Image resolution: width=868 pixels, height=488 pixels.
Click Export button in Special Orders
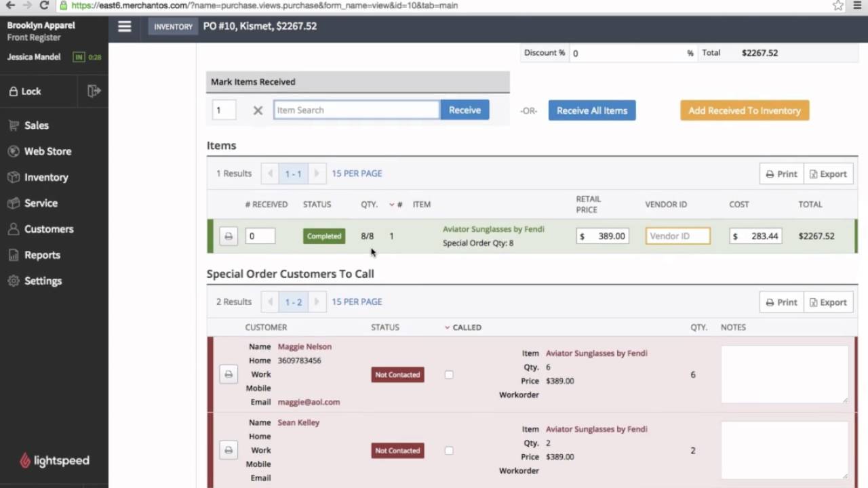(828, 302)
